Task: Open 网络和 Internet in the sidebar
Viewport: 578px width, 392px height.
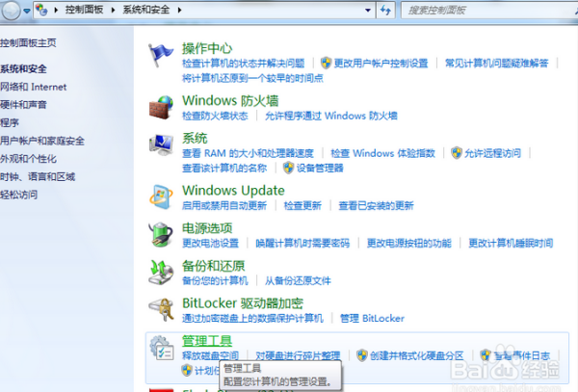Action: (x=33, y=87)
